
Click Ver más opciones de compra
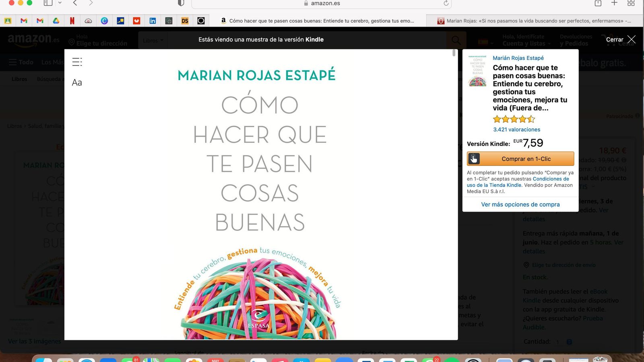coord(520,204)
